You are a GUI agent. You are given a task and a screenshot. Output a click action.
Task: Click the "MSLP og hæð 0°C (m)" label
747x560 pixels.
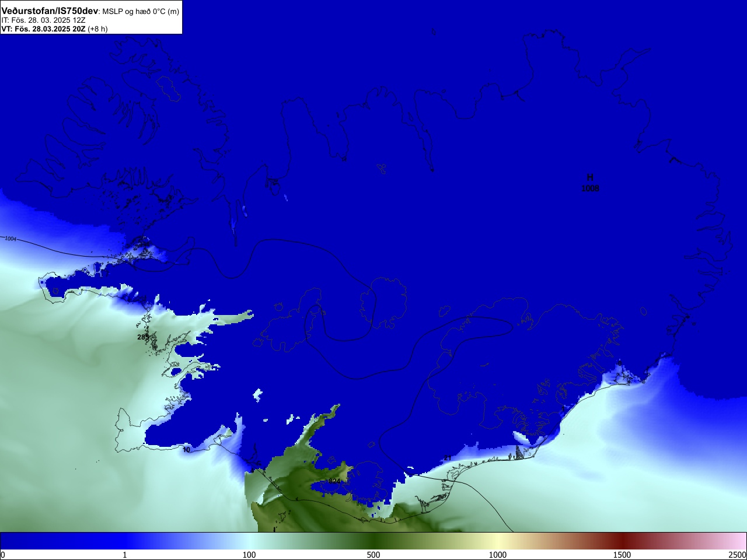coord(141,12)
